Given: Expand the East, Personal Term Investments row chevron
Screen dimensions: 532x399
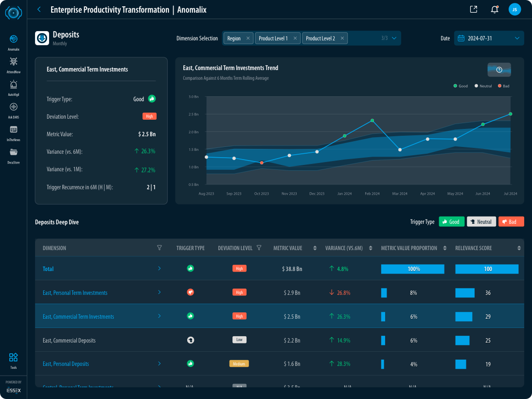Looking at the screenshot, I should pyautogui.click(x=159, y=292).
